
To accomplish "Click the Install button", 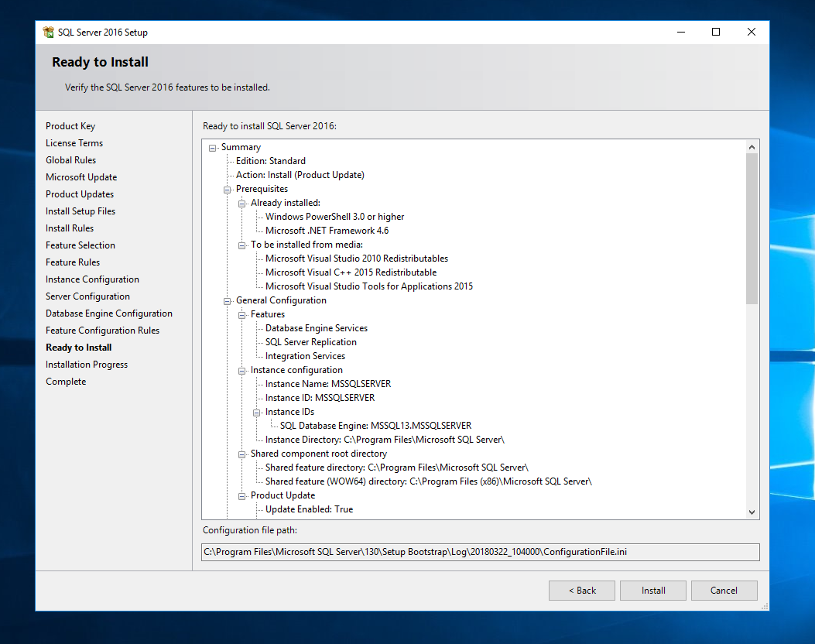I will pos(652,590).
